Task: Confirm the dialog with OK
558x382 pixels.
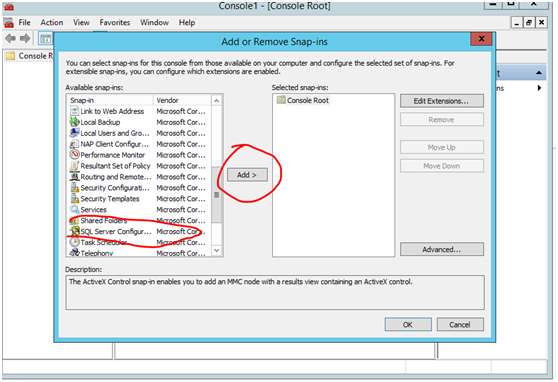Action: (x=408, y=324)
